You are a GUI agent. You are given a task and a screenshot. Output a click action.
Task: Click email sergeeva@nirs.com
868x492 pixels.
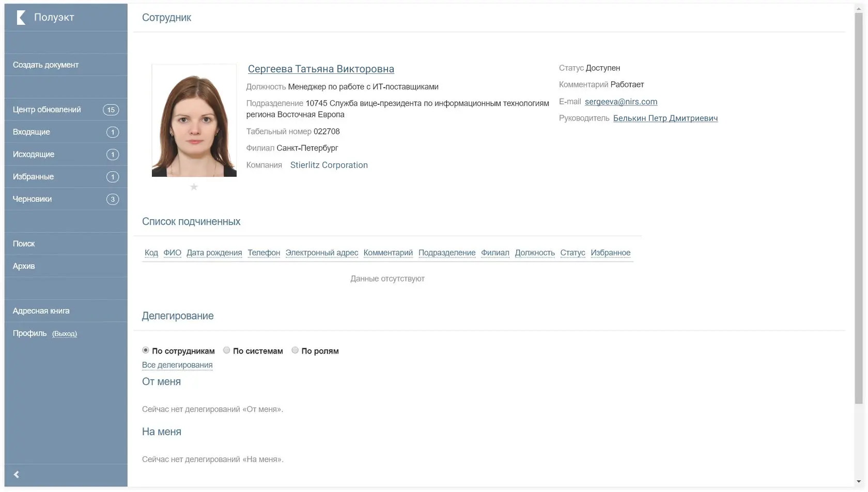621,102
